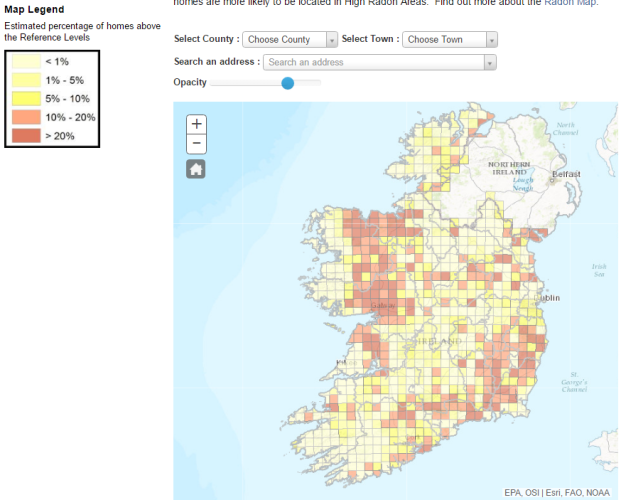Click the Dublin label on the map
The width and height of the screenshot is (621, 500).
pyautogui.click(x=548, y=298)
